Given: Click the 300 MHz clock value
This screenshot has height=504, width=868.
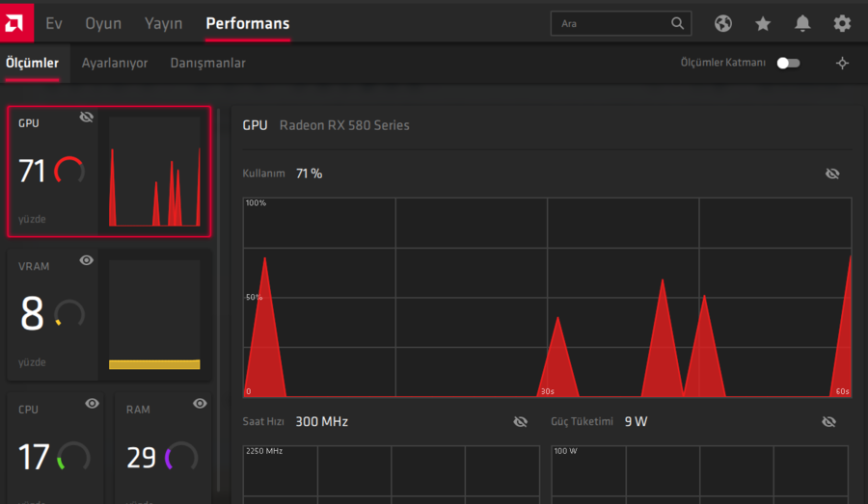Looking at the screenshot, I should click(321, 421).
